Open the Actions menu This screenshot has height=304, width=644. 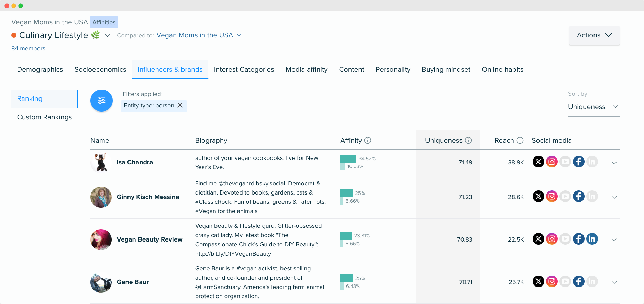pos(595,35)
